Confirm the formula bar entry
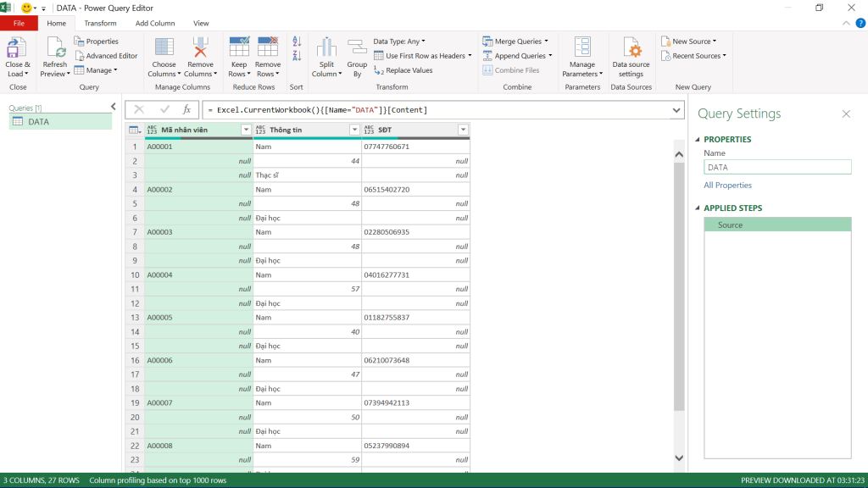The height and width of the screenshot is (488, 868). 164,109
